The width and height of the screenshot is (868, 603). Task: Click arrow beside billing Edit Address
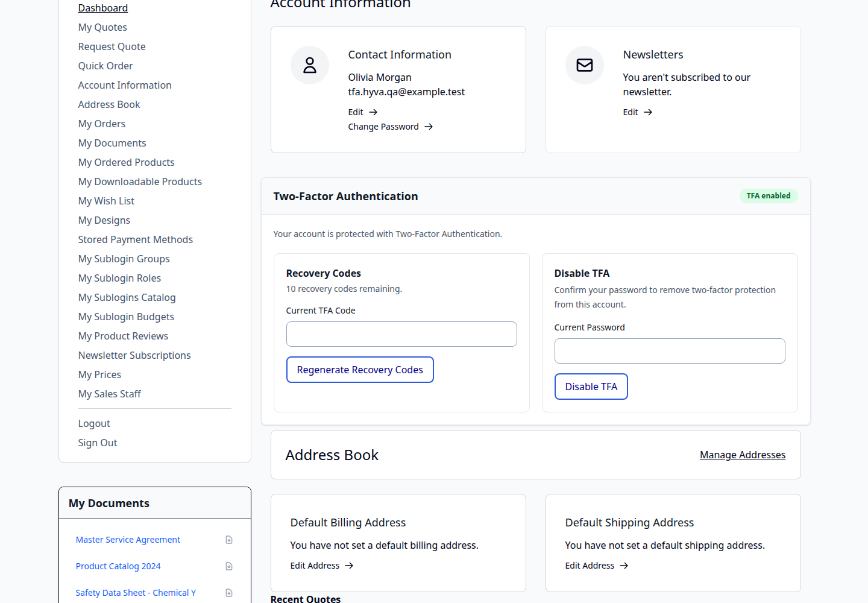(349, 566)
